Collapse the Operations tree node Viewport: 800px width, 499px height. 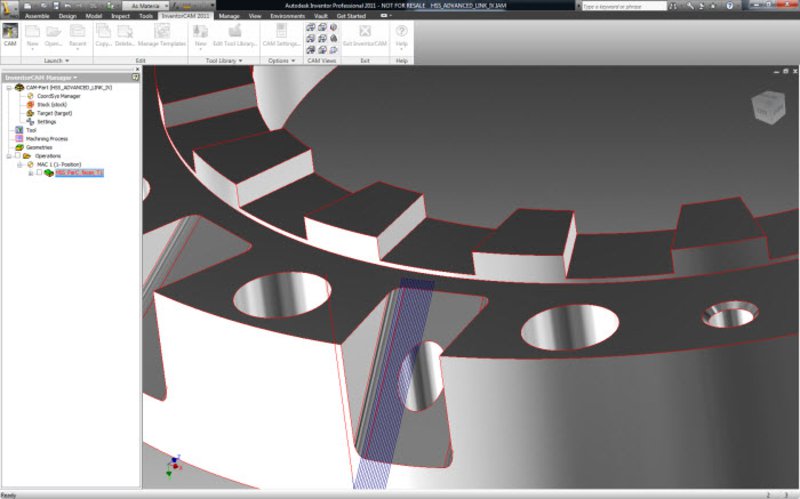tap(8, 156)
